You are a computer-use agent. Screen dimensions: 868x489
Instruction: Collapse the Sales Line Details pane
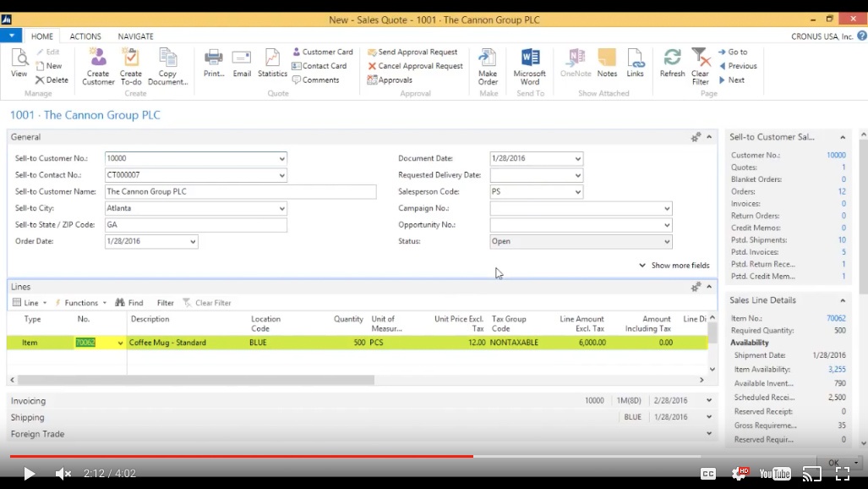(x=843, y=300)
